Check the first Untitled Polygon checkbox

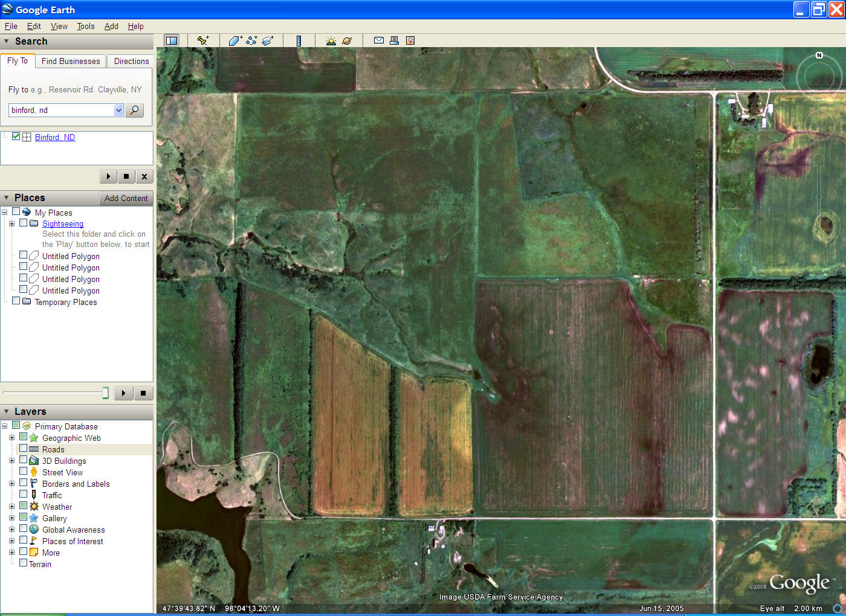point(23,255)
